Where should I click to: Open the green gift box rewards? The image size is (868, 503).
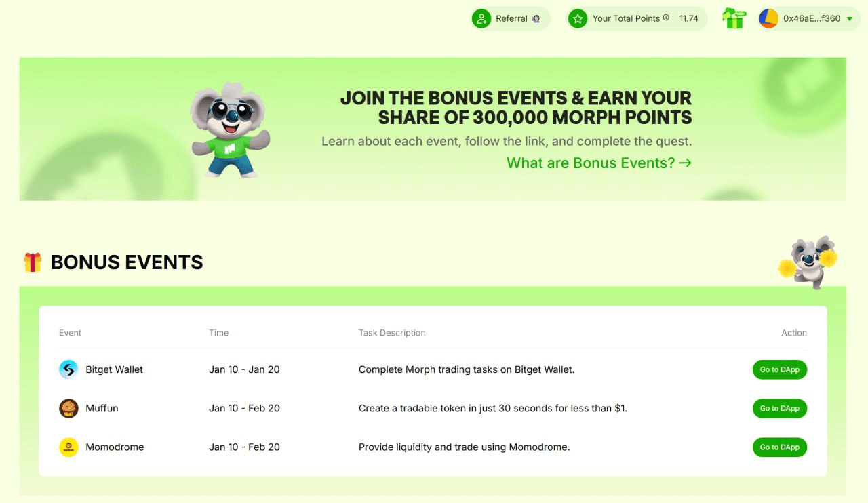pyautogui.click(x=734, y=18)
